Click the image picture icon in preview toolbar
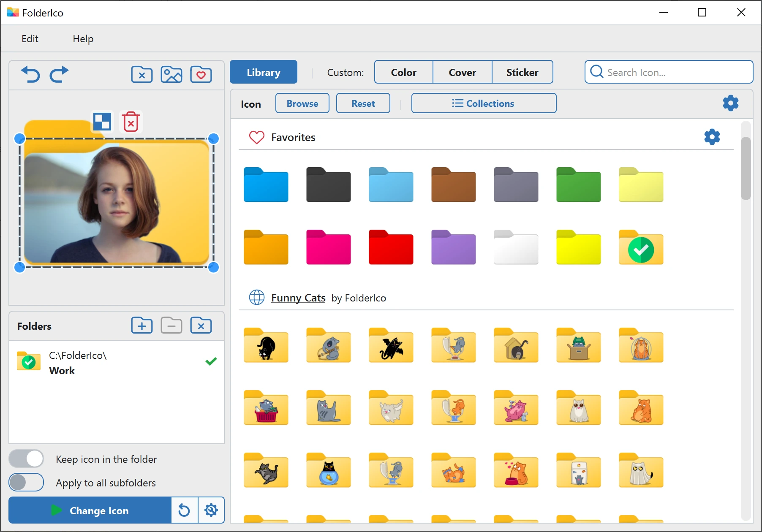This screenshot has height=532, width=762. click(x=171, y=75)
